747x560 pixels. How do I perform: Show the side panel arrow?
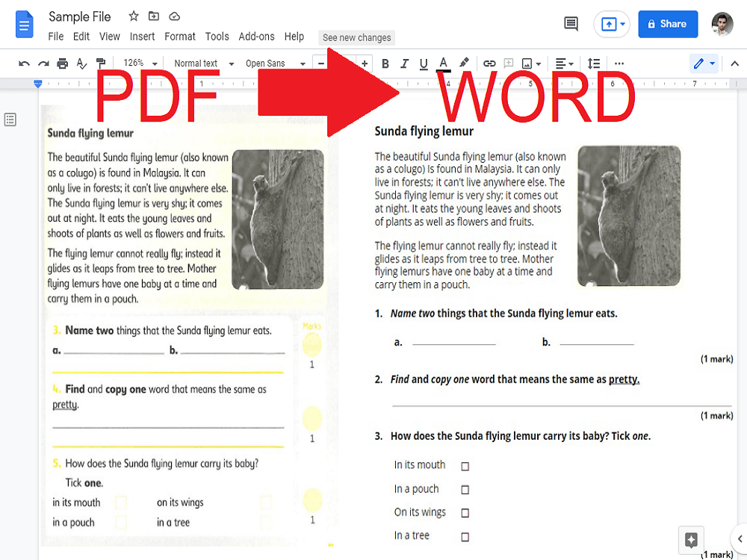tap(740, 538)
